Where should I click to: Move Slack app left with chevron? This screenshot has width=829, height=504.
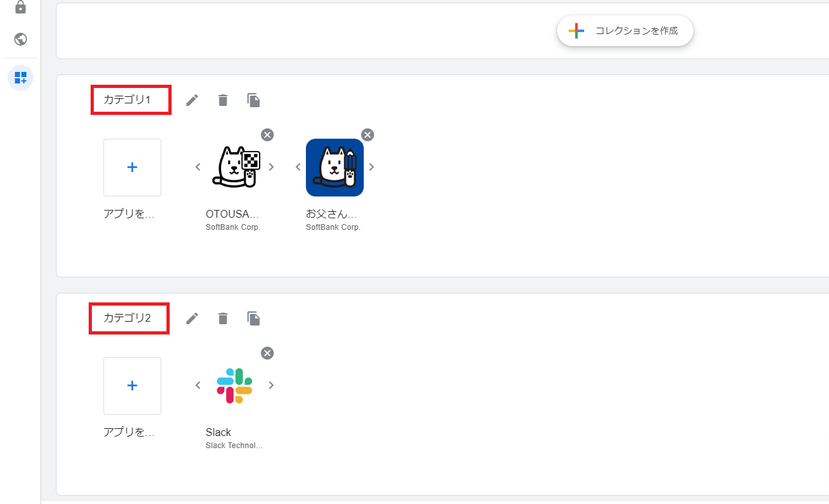tap(198, 385)
